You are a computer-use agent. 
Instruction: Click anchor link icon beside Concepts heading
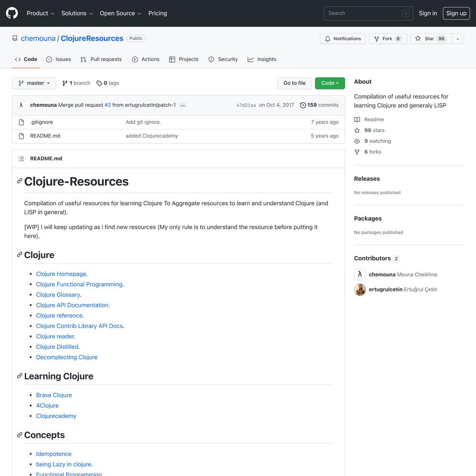pyautogui.click(x=20, y=435)
